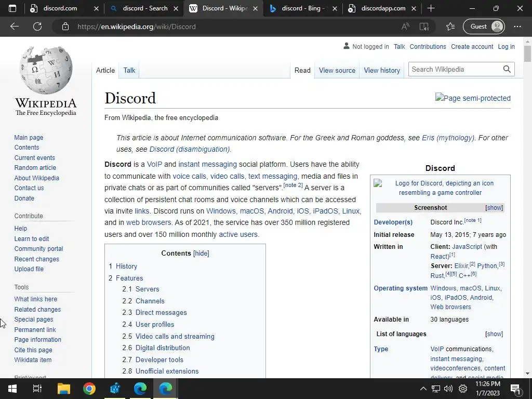Click the user icon beside Not logged in

[347, 46]
